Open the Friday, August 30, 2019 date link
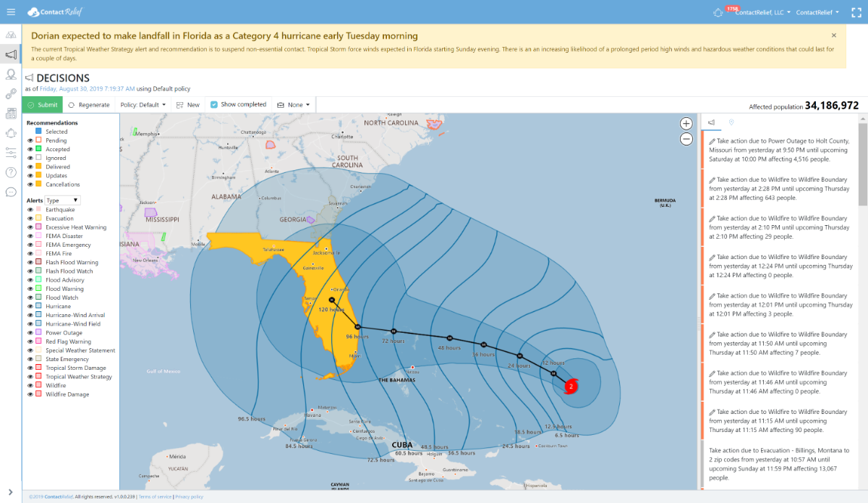 pos(87,89)
